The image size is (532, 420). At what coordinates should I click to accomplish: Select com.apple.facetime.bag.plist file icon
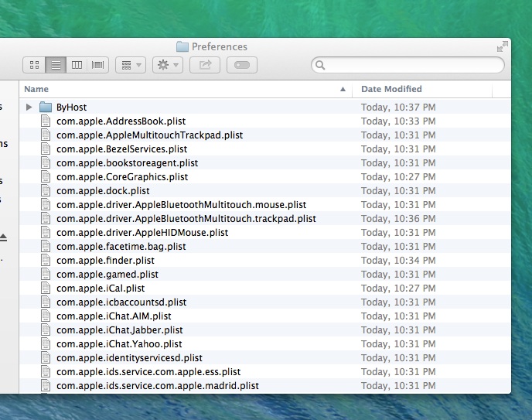(x=46, y=246)
